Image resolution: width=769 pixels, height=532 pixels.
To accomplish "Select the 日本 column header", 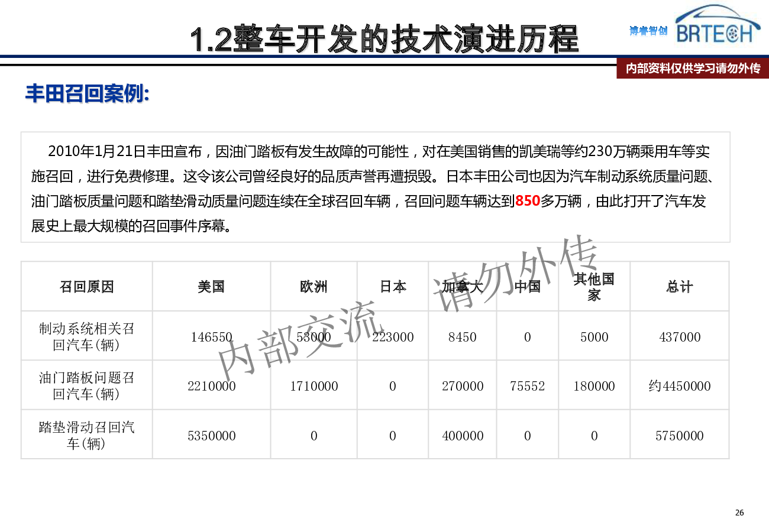I will 393,287.
